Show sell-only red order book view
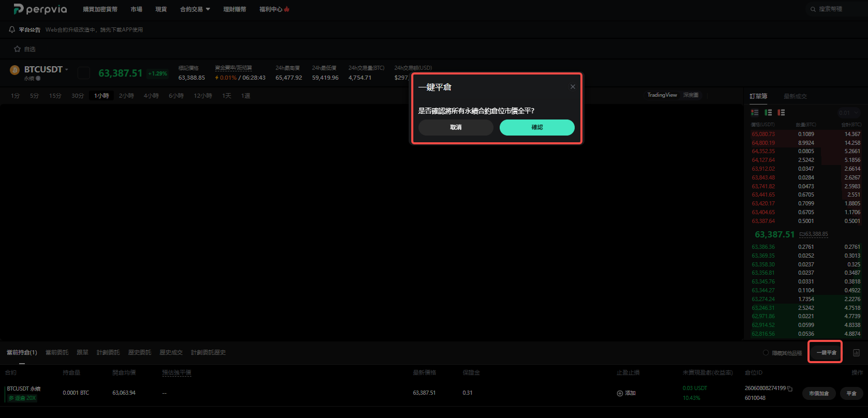 [x=781, y=112]
